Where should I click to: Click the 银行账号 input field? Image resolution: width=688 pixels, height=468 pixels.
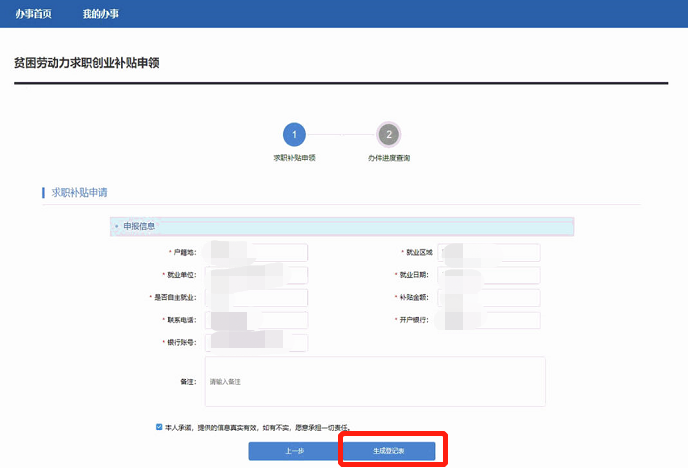pyautogui.click(x=256, y=343)
